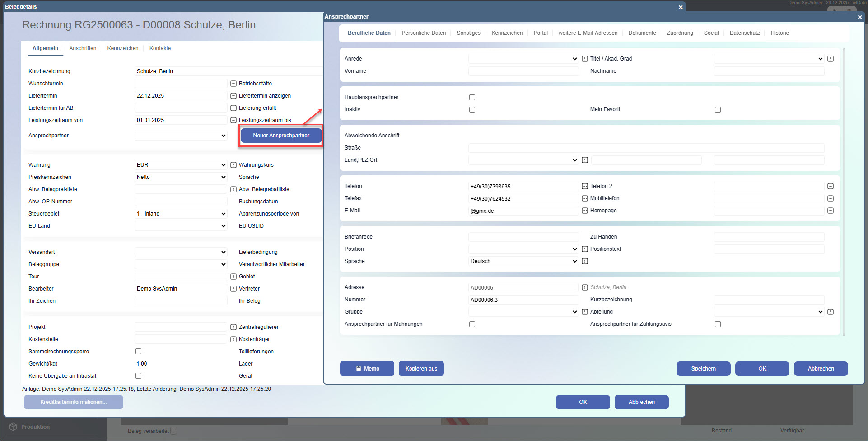Enable the Hauptansprechpartner checkbox
868x441 pixels.
pyautogui.click(x=472, y=97)
